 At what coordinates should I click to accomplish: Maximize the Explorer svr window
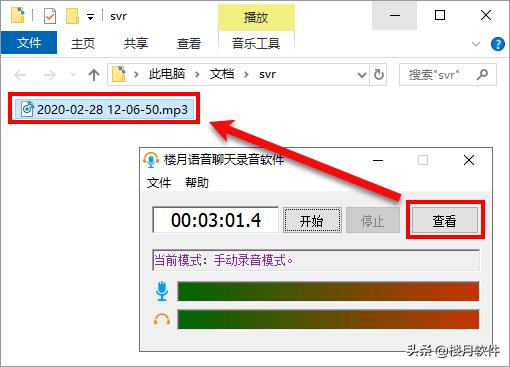[440, 15]
